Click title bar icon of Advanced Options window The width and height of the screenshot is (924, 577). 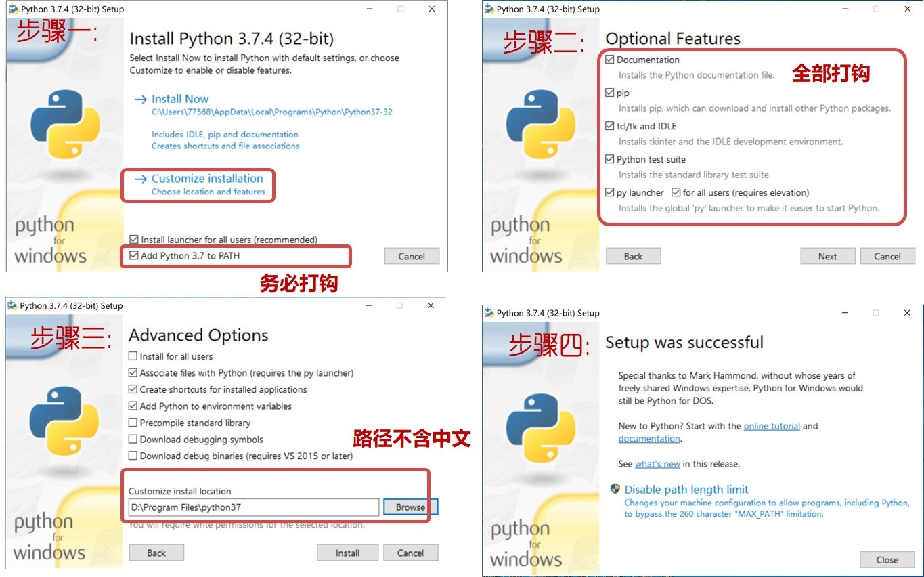point(12,305)
